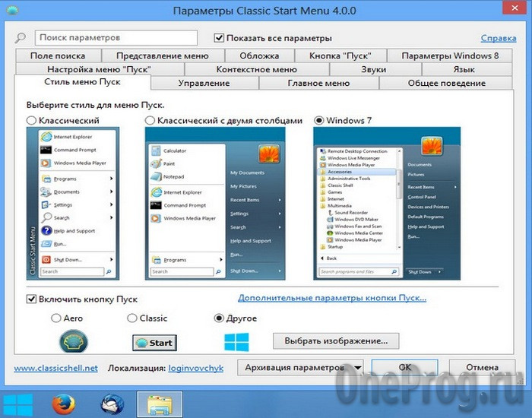532x418 pixels.
Task: Toggle the 'Показать все параметры' checkbox
Action: (220, 38)
